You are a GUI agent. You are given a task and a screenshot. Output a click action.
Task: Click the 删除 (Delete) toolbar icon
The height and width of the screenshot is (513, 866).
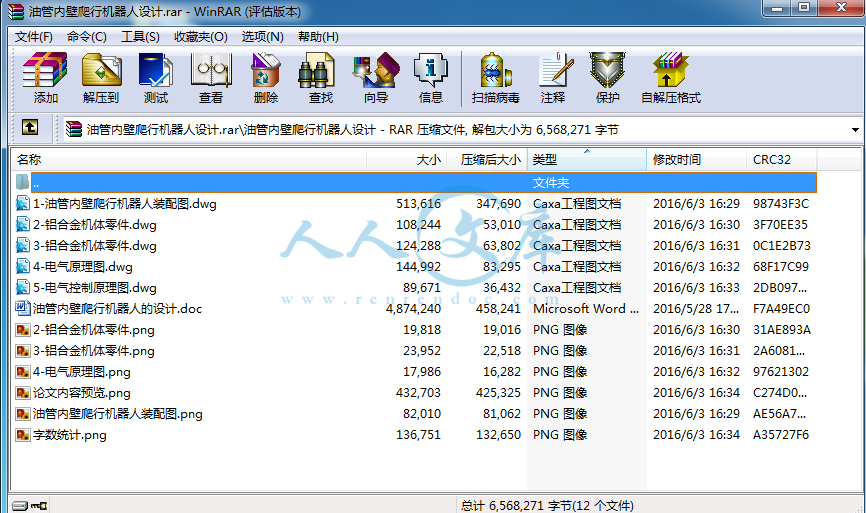266,70
